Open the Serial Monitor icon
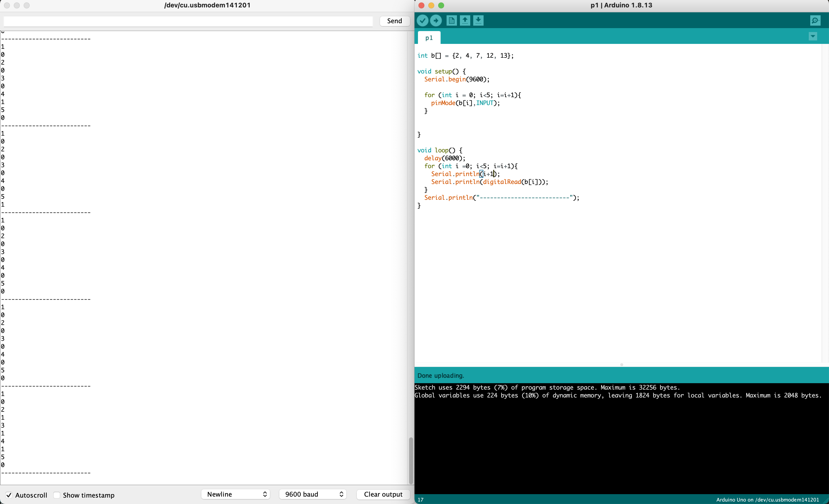 point(815,20)
